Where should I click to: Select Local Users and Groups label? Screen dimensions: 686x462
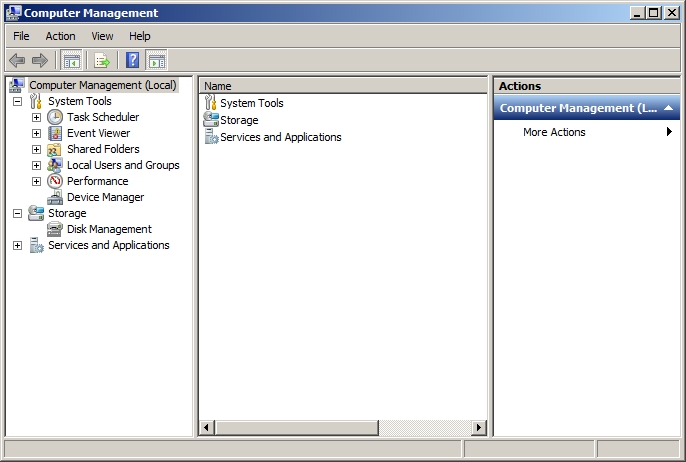tap(123, 165)
